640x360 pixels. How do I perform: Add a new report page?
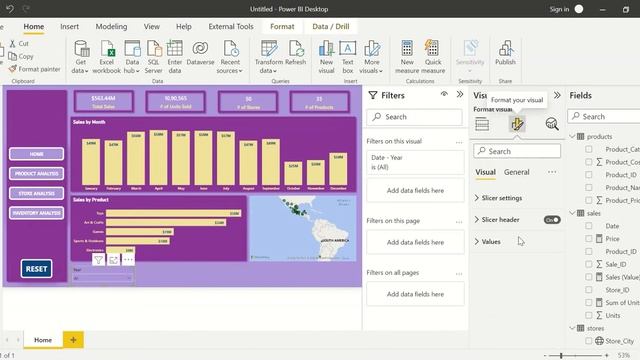coord(73,340)
